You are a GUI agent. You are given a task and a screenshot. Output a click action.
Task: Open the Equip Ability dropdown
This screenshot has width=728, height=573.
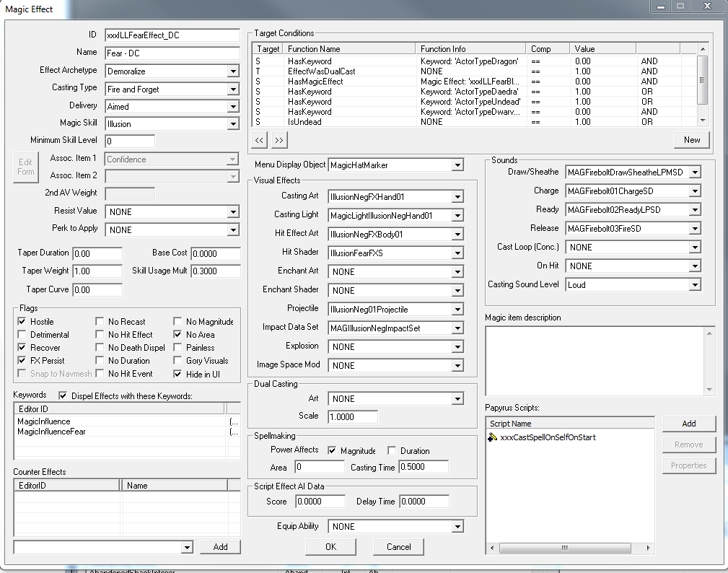[457, 527]
